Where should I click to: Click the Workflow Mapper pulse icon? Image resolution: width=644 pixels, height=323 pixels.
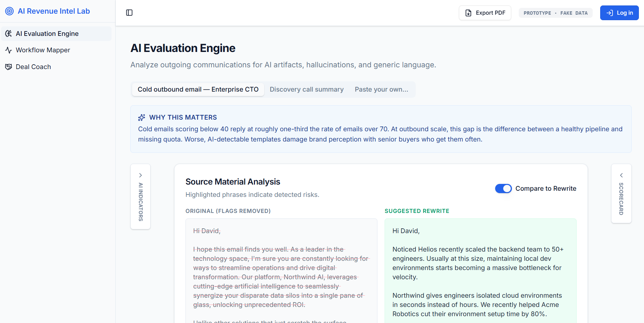pos(9,50)
